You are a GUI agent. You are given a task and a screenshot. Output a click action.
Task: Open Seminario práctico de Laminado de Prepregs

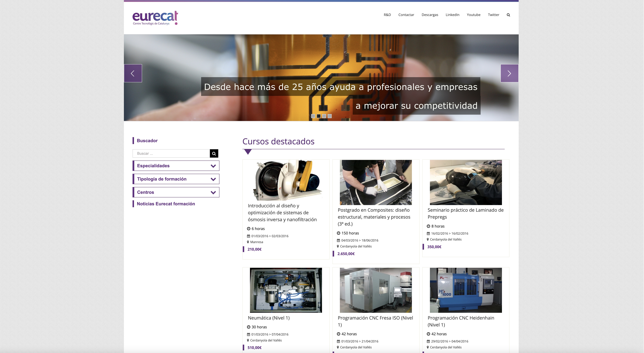click(x=465, y=213)
